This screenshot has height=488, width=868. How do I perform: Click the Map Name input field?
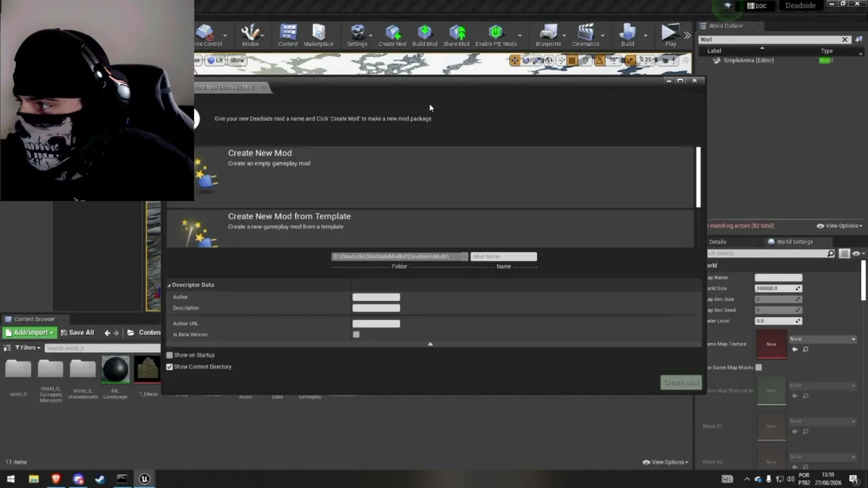[x=778, y=277]
